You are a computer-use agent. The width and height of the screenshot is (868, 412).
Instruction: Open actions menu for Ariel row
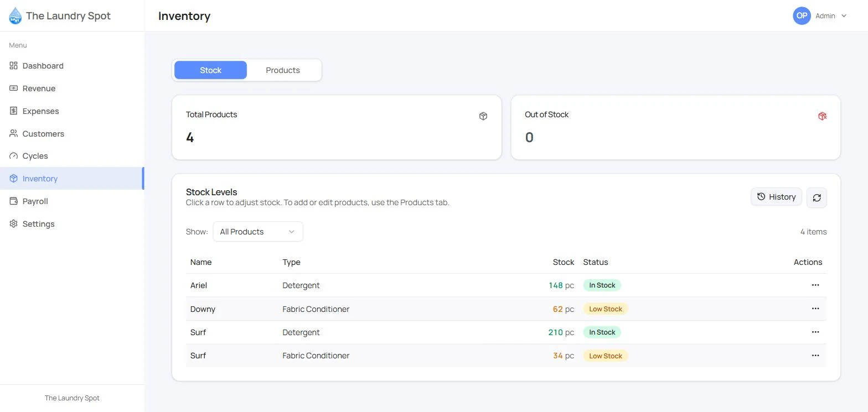[815, 285]
